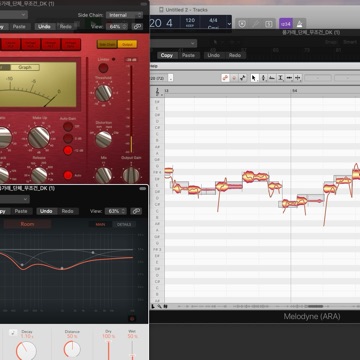This screenshot has width=360, height=360.
Task: Change the reverb View 63% zoom
Action: click(x=116, y=211)
